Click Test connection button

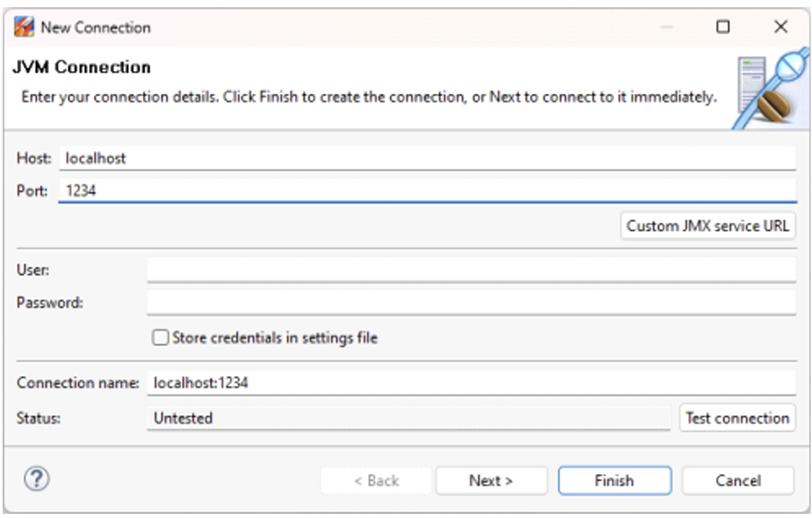click(x=738, y=418)
